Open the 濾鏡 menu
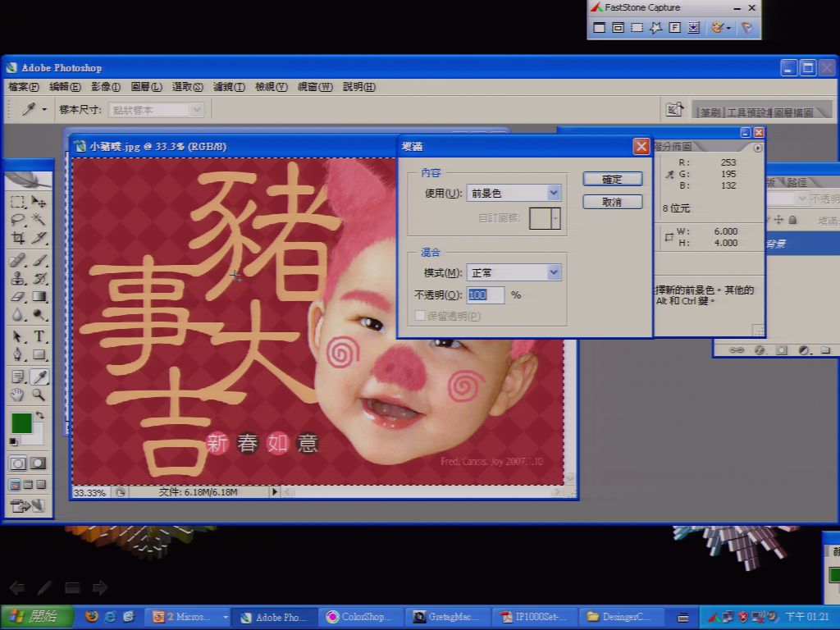Screen dimensions: 840x630 (x=230, y=87)
